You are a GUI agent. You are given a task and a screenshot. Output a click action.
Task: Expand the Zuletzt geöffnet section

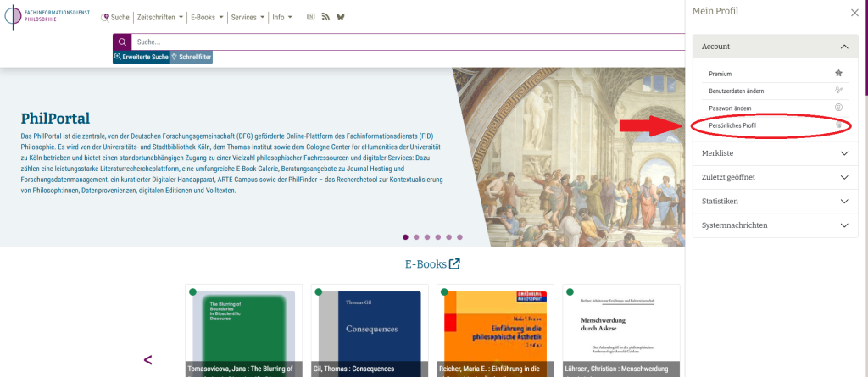[775, 177]
